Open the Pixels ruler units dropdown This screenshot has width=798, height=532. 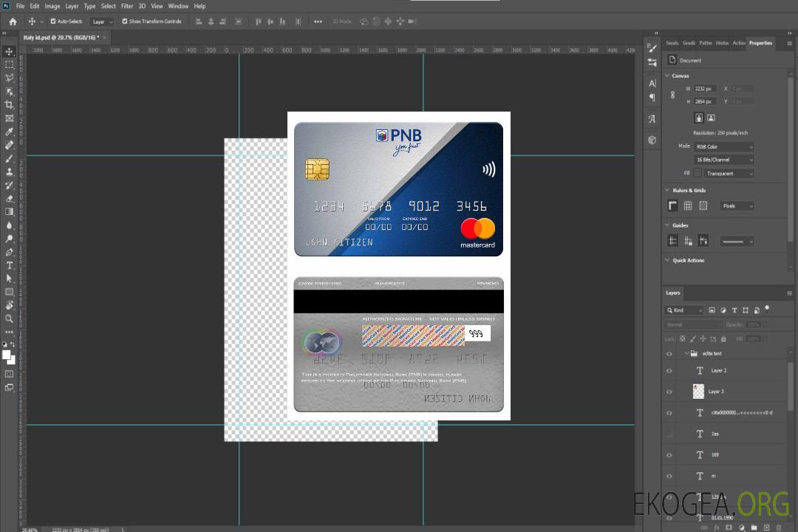pyautogui.click(x=737, y=206)
